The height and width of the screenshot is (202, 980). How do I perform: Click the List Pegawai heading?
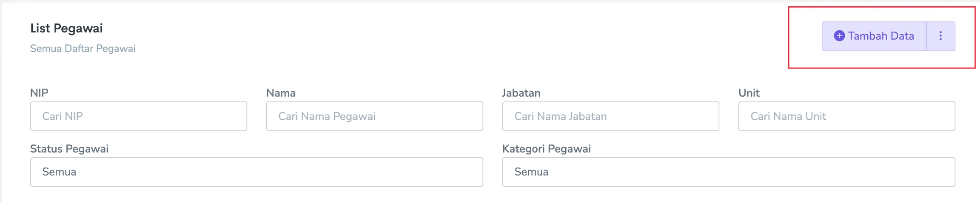(x=66, y=28)
